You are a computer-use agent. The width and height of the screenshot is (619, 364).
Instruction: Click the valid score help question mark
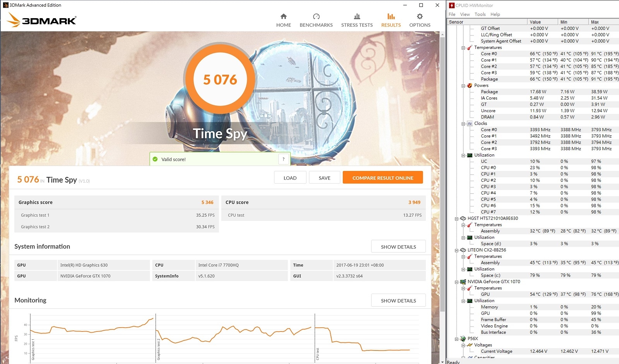tap(284, 159)
